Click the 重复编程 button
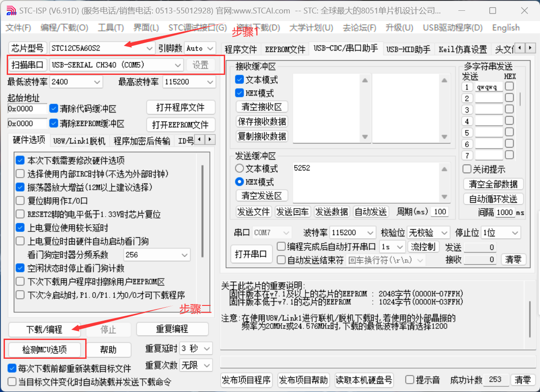This screenshot has height=392, width=540. [x=172, y=329]
